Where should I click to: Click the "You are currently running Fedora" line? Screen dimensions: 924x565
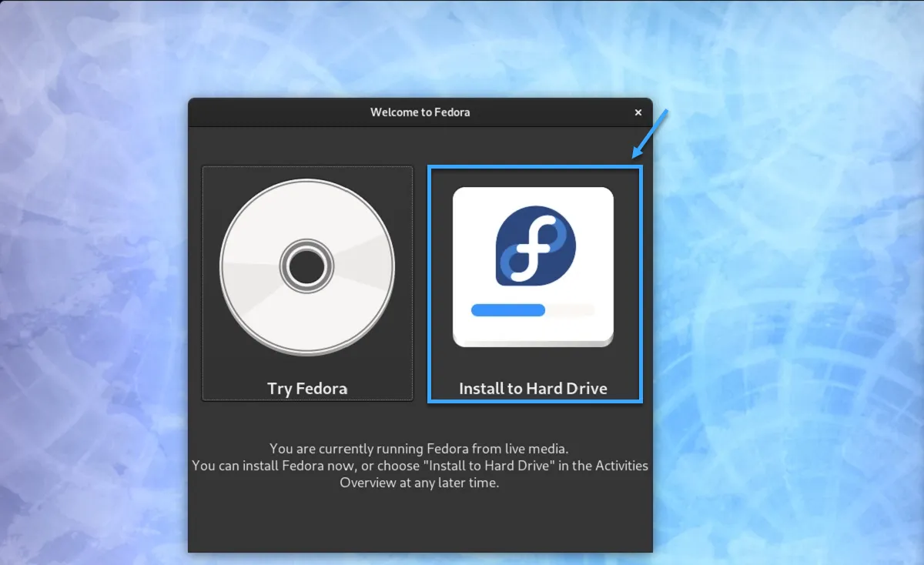(x=420, y=448)
